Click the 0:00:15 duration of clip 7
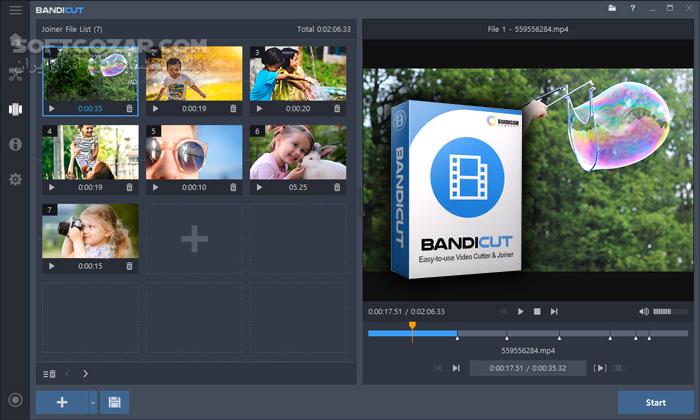700x420 pixels. [x=90, y=266]
